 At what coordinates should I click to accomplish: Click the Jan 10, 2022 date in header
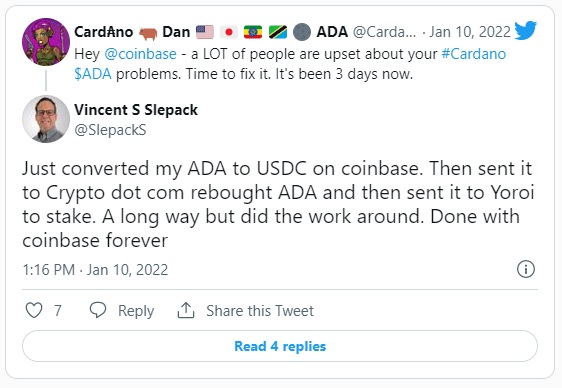click(x=470, y=32)
